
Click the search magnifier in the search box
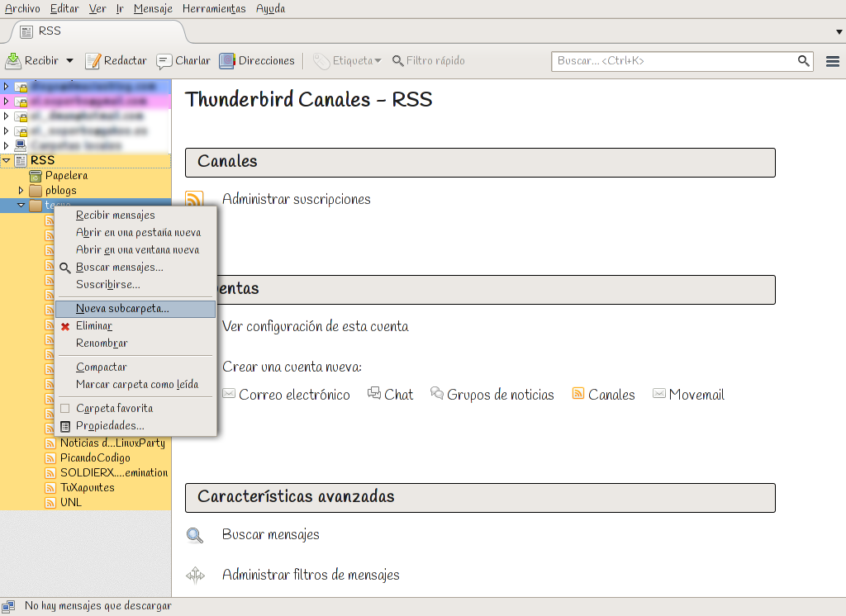pos(803,61)
